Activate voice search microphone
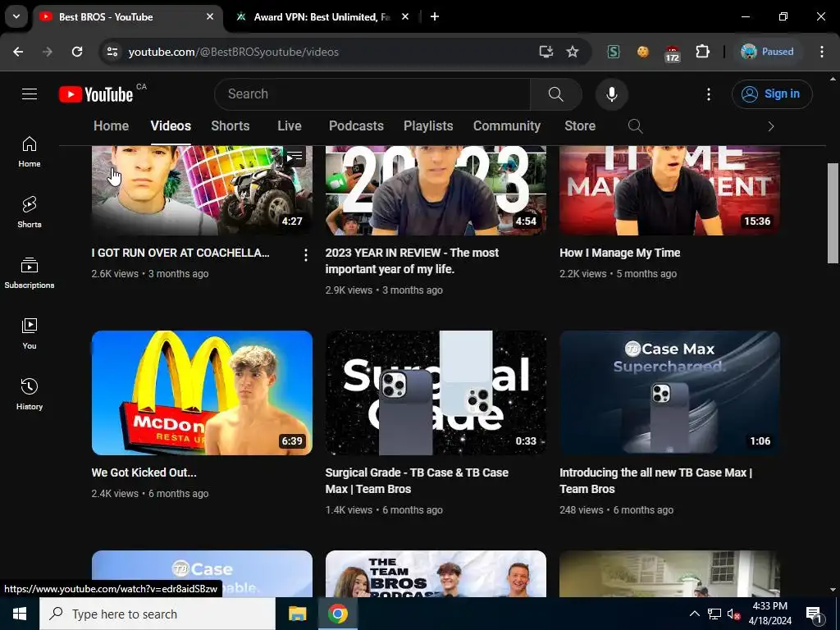The image size is (840, 630). click(x=611, y=94)
